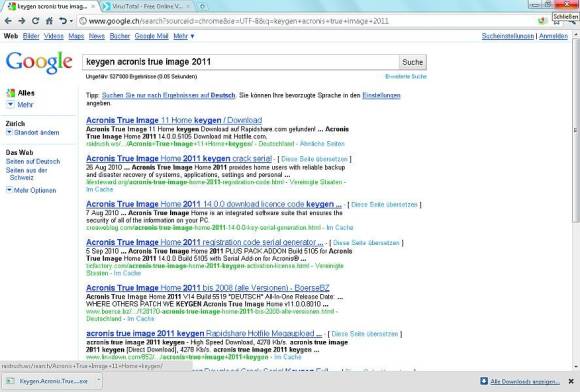The image size is (580, 392).
Task: Reload the page with the refresh icon
Action: 36,21
